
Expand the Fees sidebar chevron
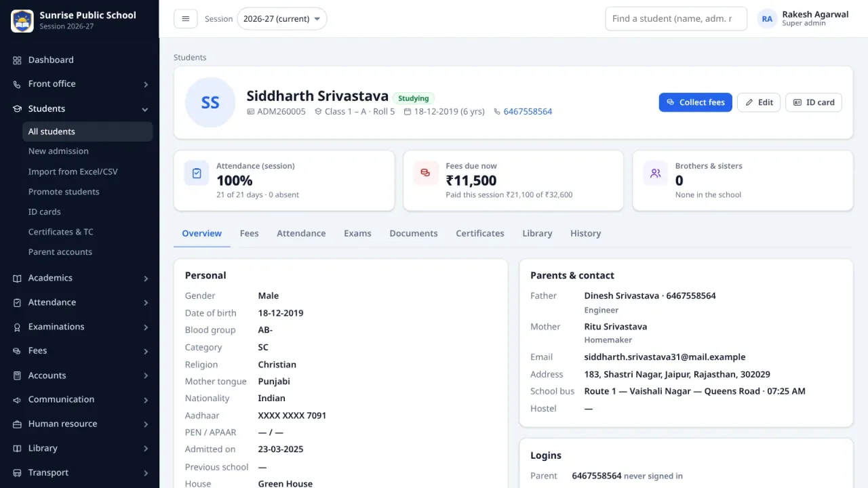(146, 352)
